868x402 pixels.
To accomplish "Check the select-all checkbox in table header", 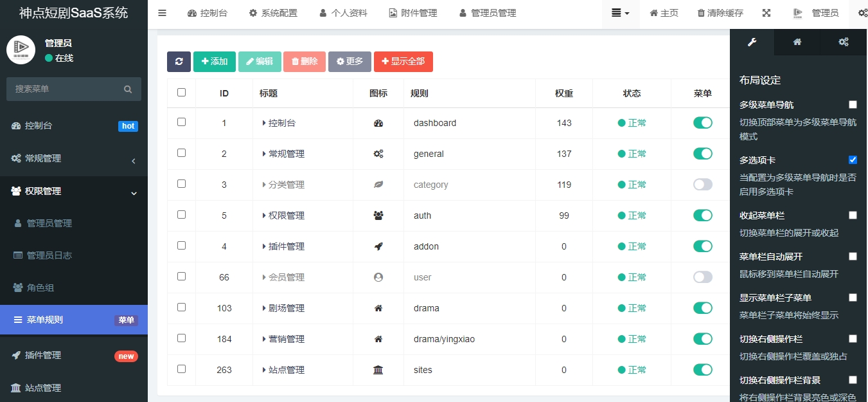I will 181,92.
